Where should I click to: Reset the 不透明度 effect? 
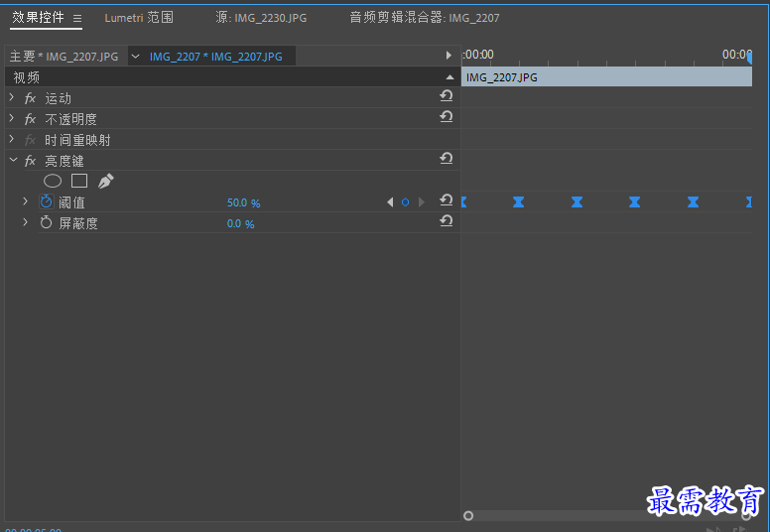point(446,116)
